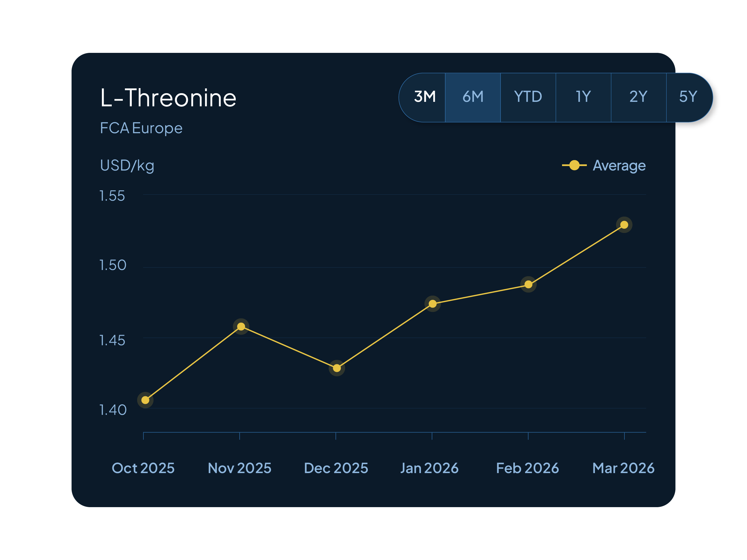Select the Mar 2026 data point
The width and height of the screenshot is (747, 560).
pyautogui.click(x=624, y=225)
